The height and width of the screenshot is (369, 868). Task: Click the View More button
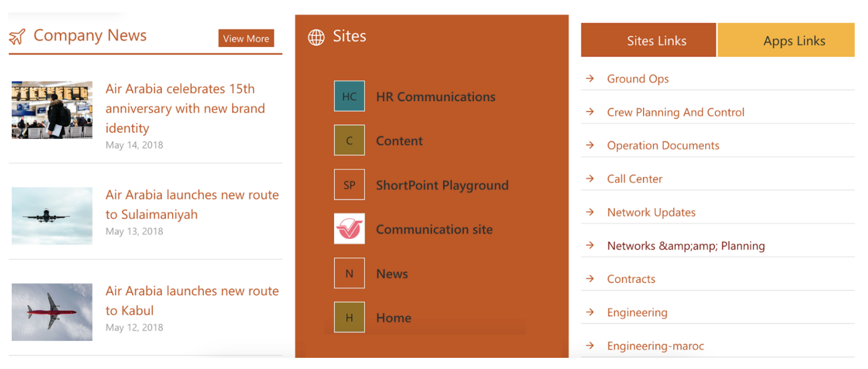click(x=246, y=38)
